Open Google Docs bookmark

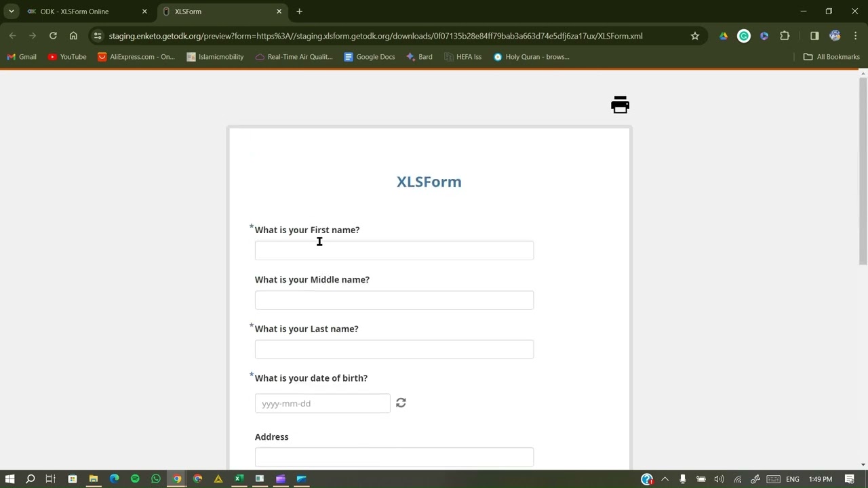(x=370, y=57)
